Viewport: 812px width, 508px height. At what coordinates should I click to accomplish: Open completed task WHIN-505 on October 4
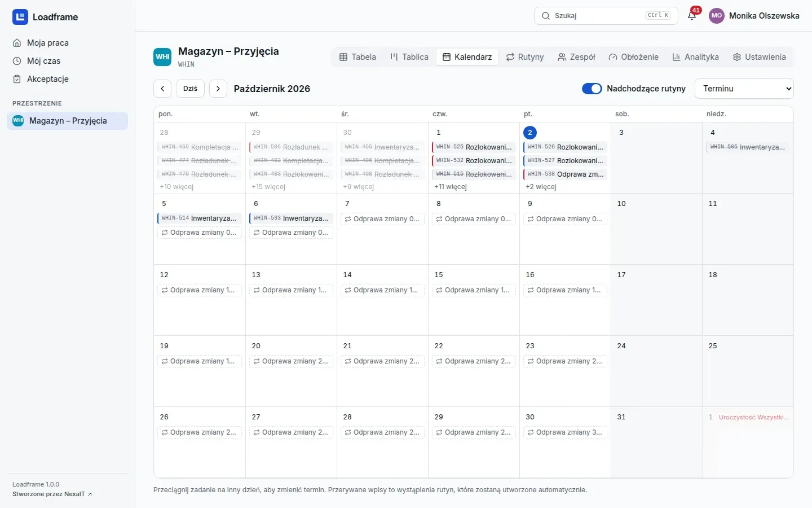point(748,147)
